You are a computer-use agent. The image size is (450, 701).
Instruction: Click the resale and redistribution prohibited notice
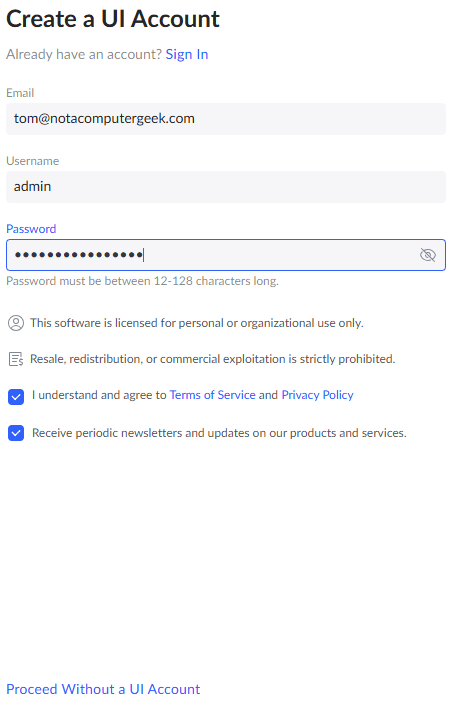[213, 359]
